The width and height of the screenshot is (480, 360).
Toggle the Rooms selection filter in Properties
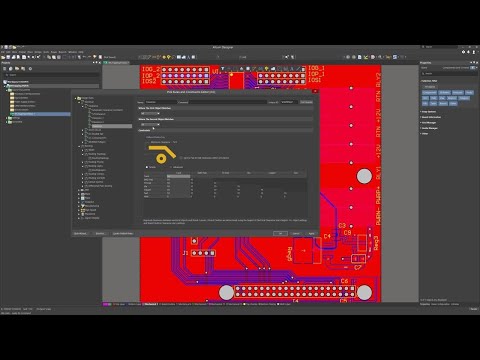click(443, 103)
